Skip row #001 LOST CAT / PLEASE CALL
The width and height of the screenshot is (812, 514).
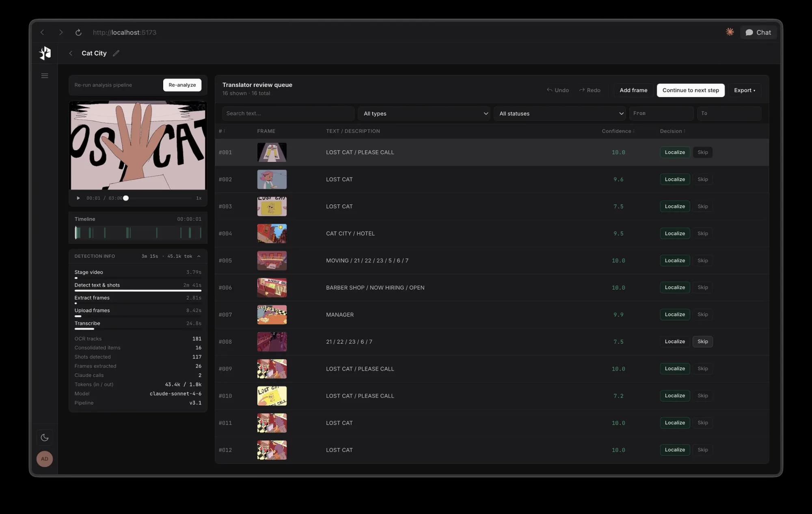tap(702, 152)
